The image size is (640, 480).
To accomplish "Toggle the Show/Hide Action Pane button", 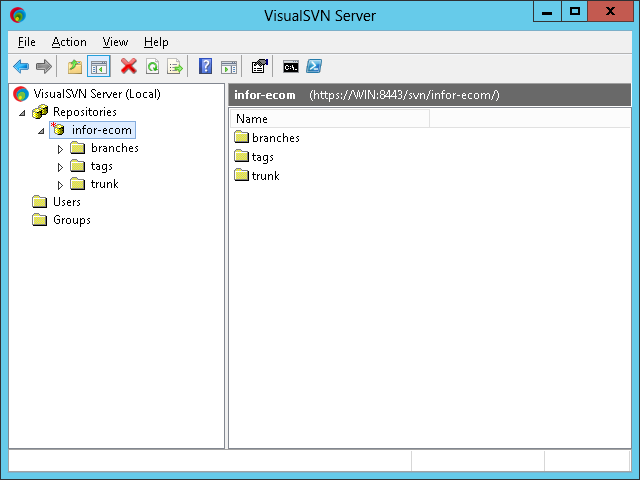I will click(229, 67).
